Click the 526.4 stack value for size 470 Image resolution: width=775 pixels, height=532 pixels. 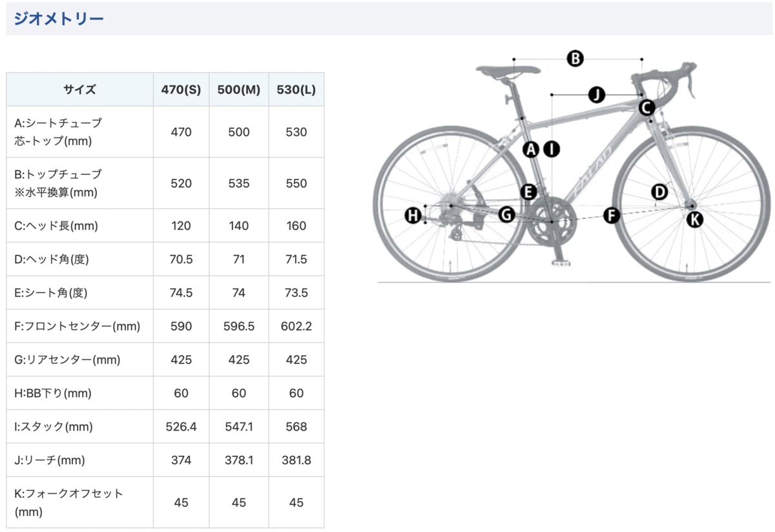click(181, 427)
